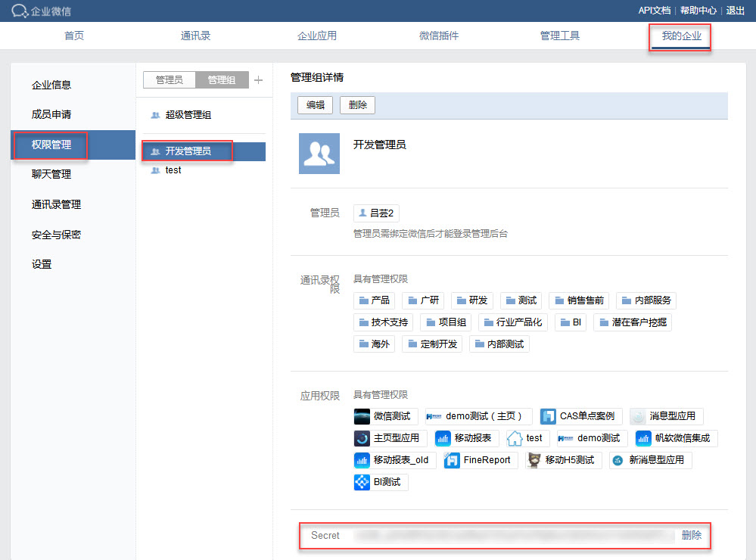This screenshot has width=756, height=560.
Task: Open 聊天管理 in the sidebar
Action: [x=51, y=174]
